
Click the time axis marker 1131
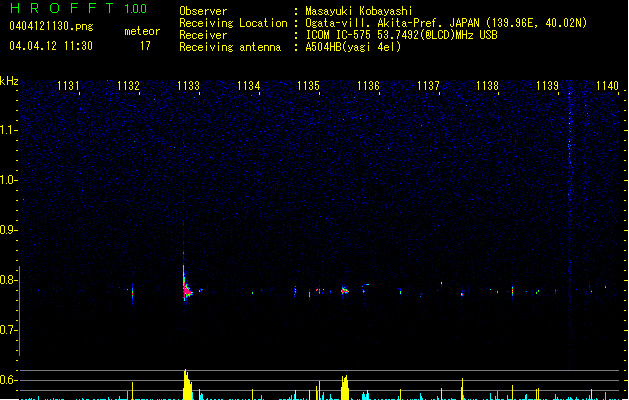68,85
